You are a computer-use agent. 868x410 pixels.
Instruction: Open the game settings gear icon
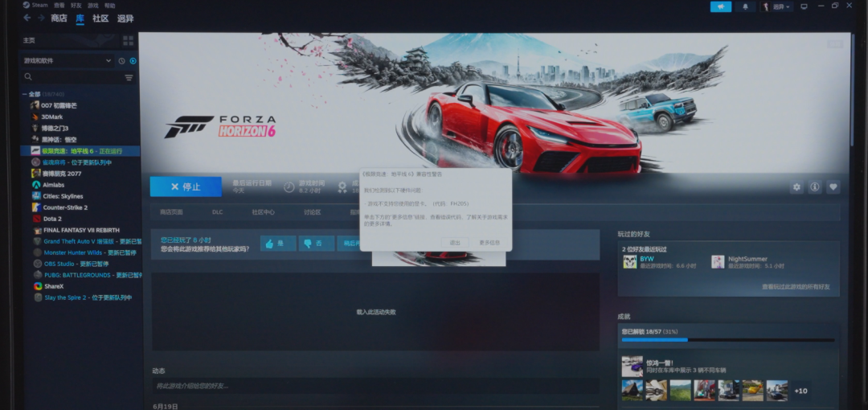[x=796, y=187]
